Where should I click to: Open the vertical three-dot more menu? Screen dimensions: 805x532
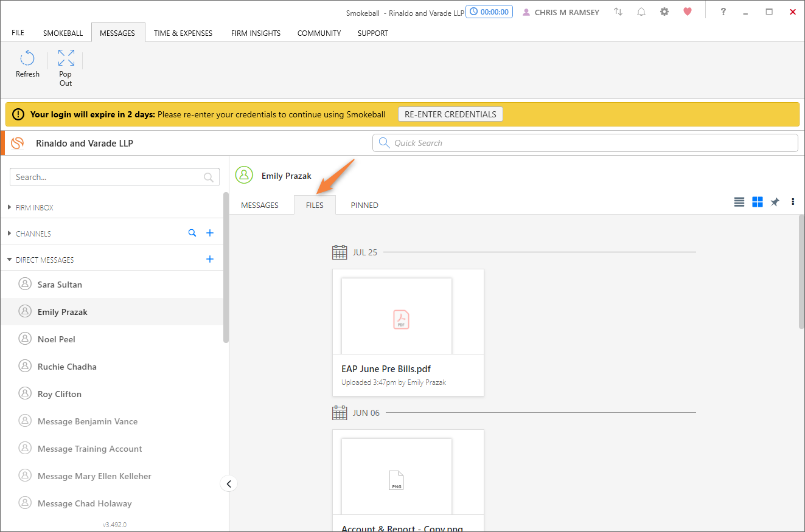(x=793, y=202)
